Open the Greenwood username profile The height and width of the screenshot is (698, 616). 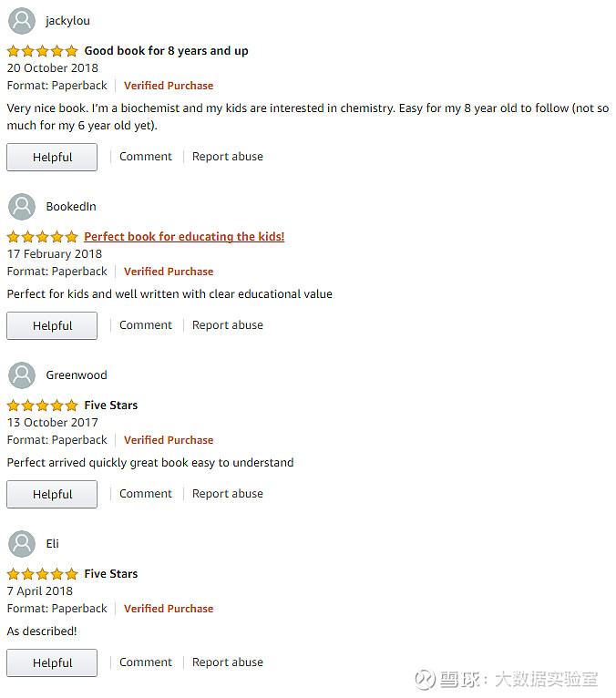(77, 375)
